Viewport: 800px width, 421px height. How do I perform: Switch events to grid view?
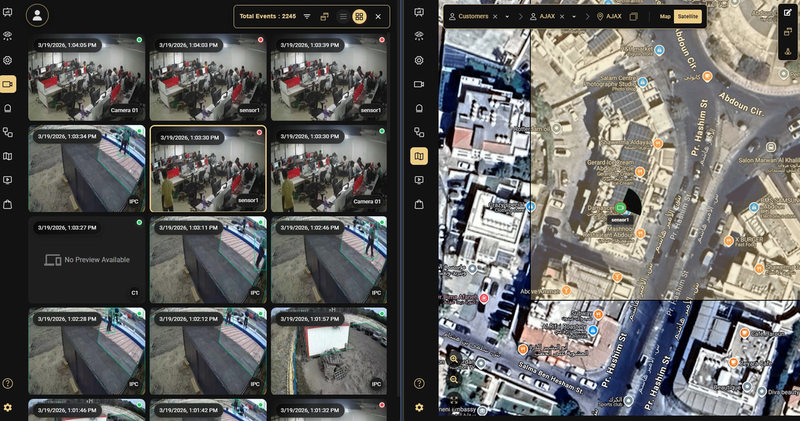pos(359,16)
